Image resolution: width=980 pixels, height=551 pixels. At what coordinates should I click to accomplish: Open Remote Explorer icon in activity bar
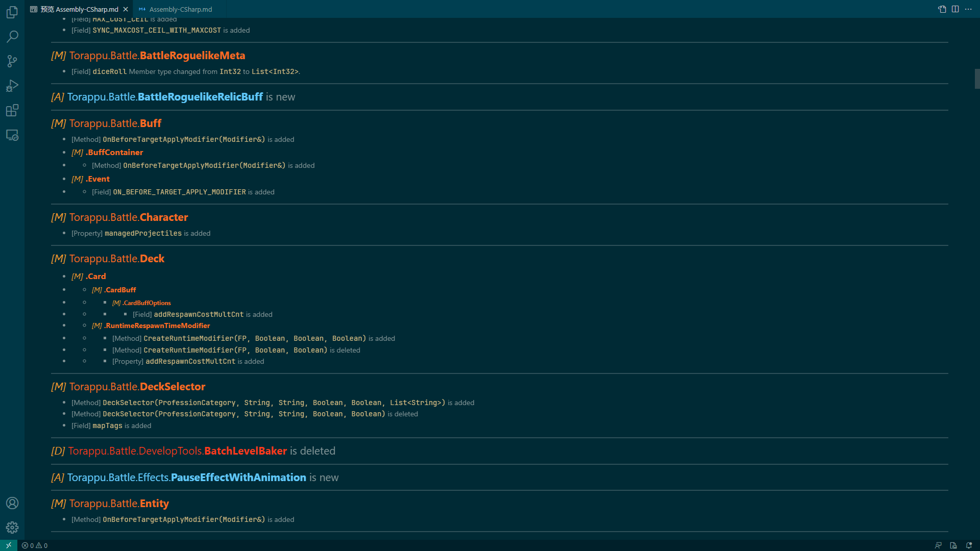(12, 135)
